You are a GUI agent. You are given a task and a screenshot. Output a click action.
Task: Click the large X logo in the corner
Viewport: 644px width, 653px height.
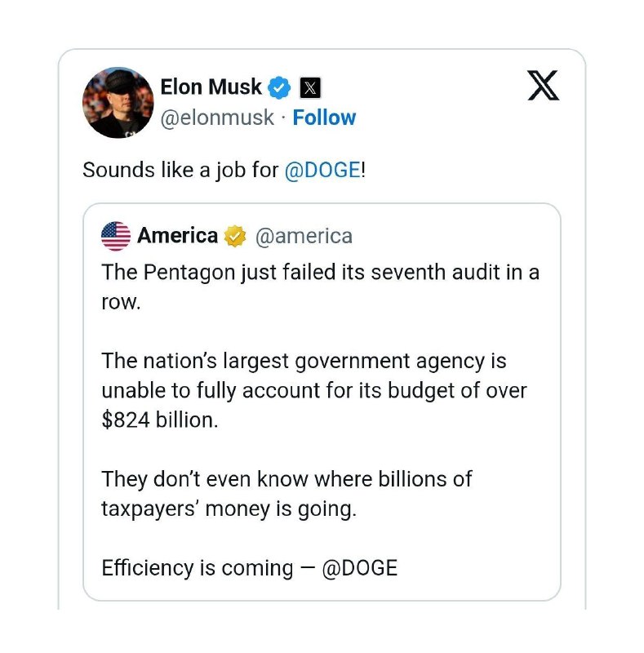pos(543,86)
